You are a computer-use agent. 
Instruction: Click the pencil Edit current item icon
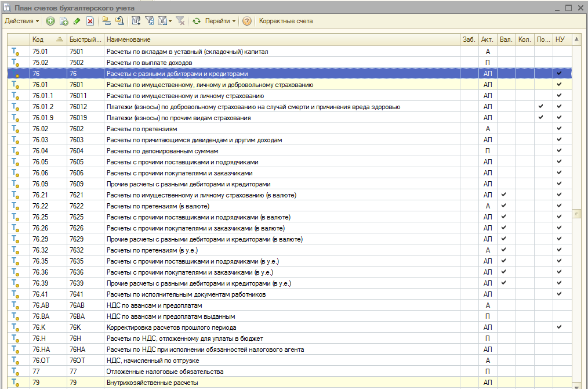(77, 21)
